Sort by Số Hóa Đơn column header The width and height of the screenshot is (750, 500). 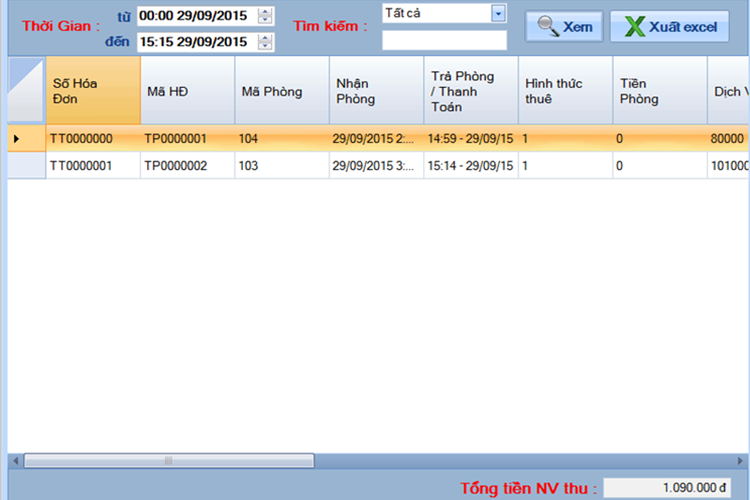click(x=93, y=90)
